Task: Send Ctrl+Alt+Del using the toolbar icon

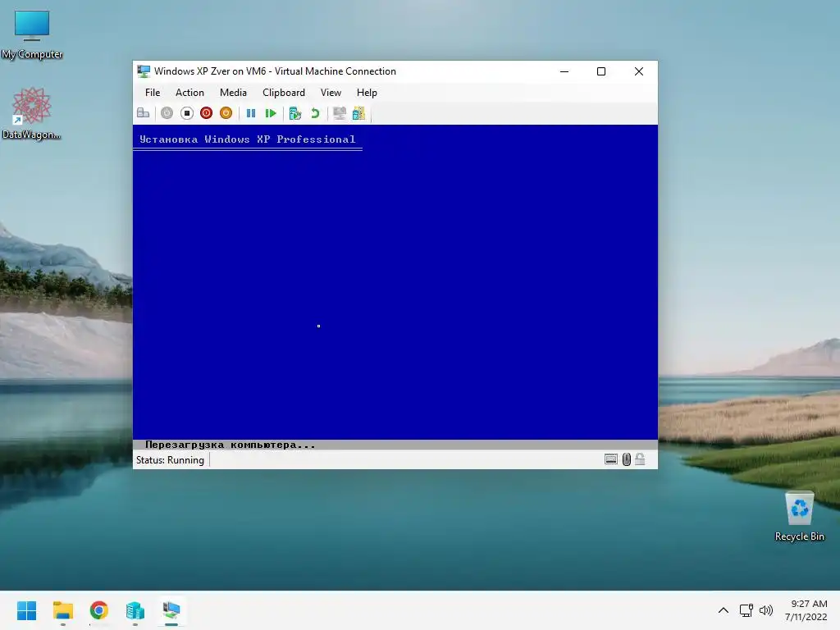Action: pos(143,113)
